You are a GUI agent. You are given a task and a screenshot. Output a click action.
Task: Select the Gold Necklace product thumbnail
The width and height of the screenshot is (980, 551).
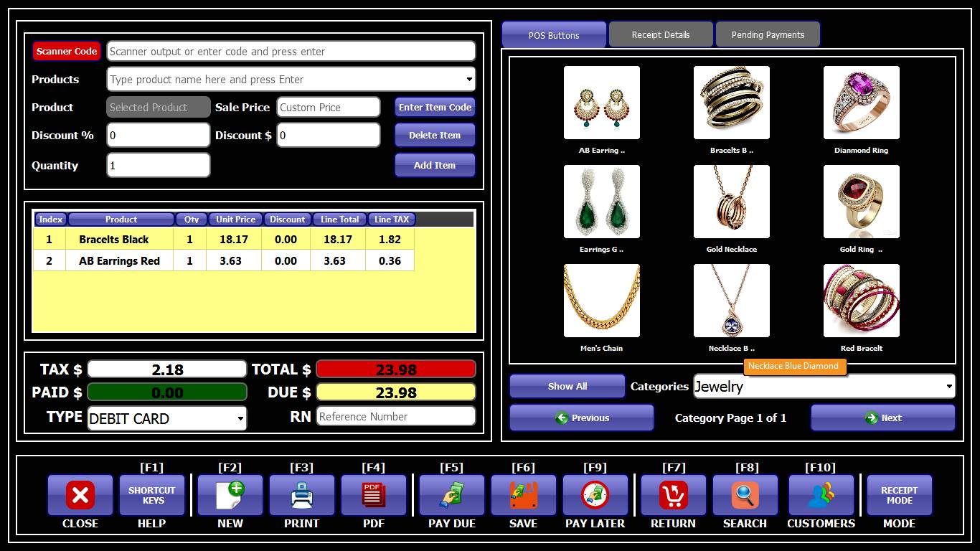732,202
